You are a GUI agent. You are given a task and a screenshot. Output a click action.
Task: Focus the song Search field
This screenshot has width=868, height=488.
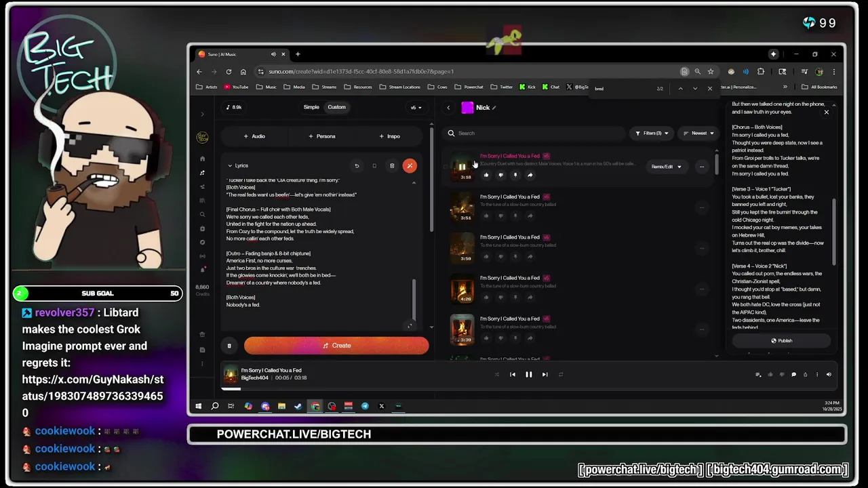(534, 133)
